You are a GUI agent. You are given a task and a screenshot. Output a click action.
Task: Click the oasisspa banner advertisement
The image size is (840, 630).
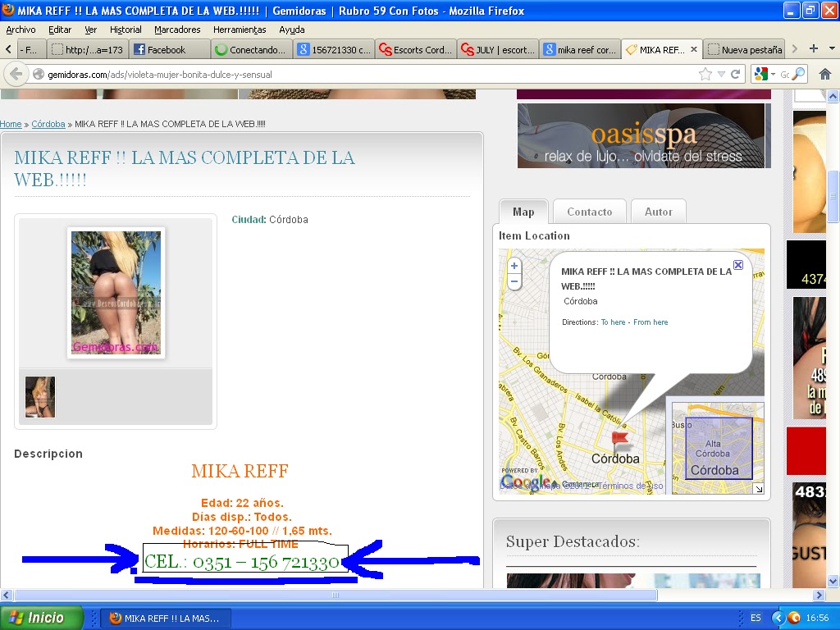coord(643,135)
